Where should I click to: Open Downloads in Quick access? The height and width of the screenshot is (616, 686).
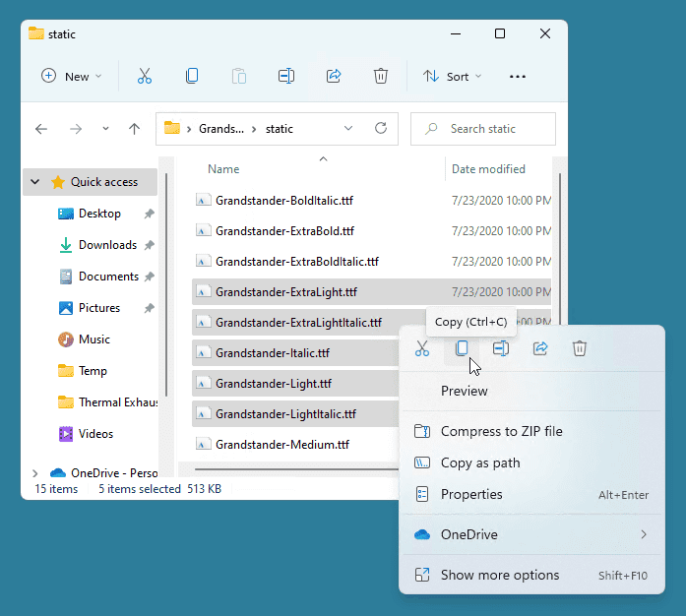tap(107, 245)
